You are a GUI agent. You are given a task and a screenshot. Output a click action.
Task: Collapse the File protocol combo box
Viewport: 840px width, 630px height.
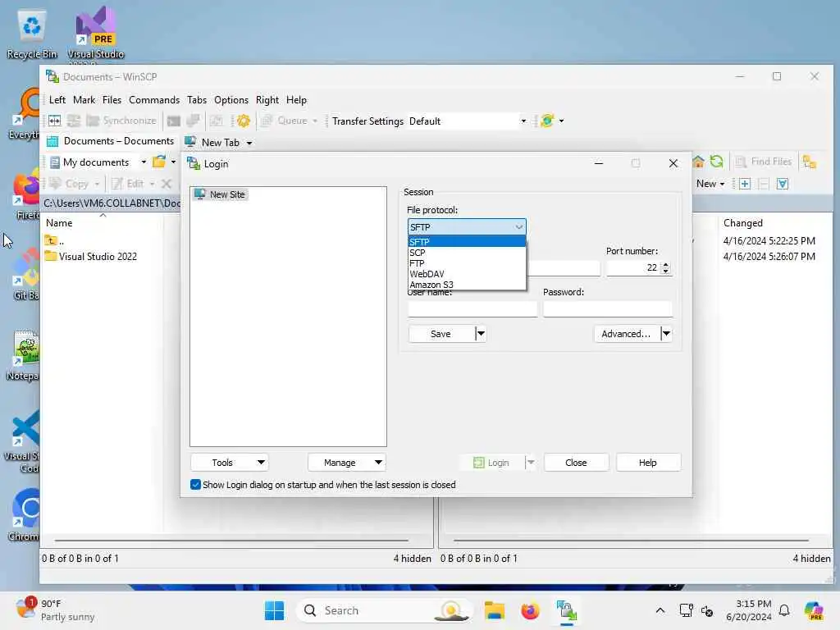click(x=467, y=227)
